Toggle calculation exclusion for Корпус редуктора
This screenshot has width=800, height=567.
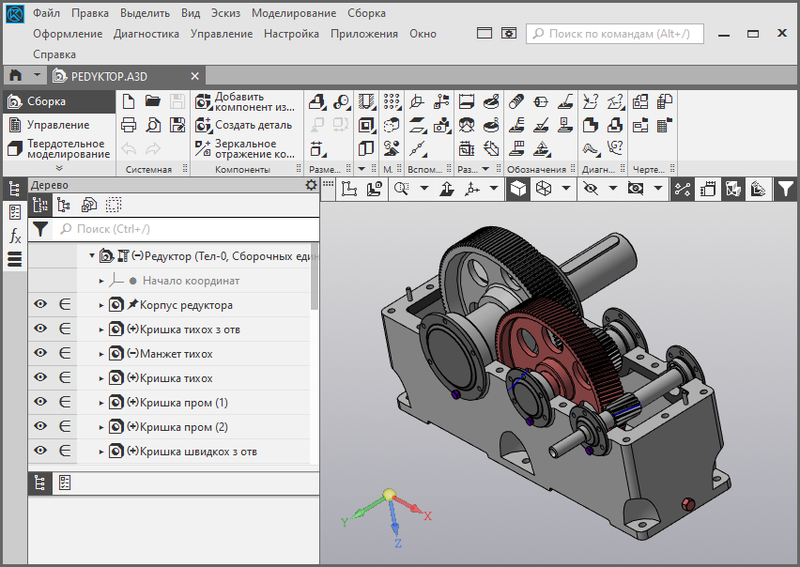click(65, 304)
